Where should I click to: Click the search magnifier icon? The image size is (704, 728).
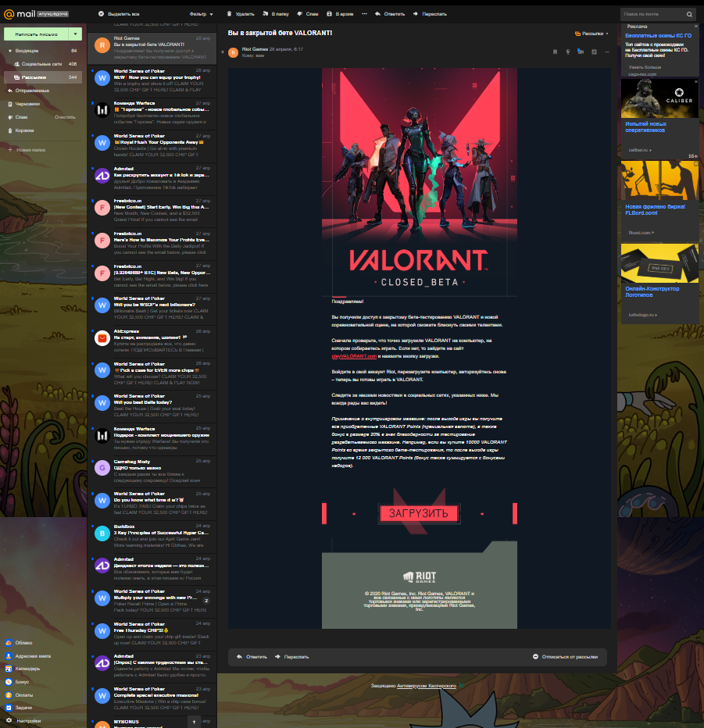[690, 14]
